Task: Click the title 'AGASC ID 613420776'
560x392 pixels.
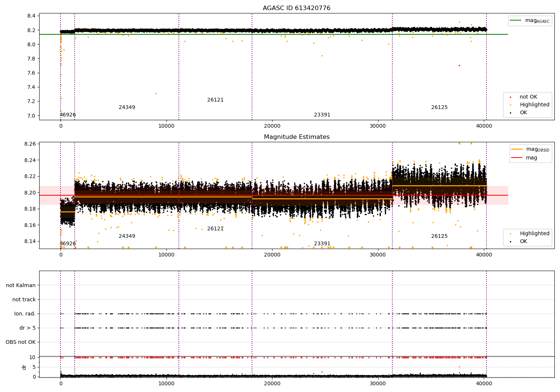Action: click(296, 8)
